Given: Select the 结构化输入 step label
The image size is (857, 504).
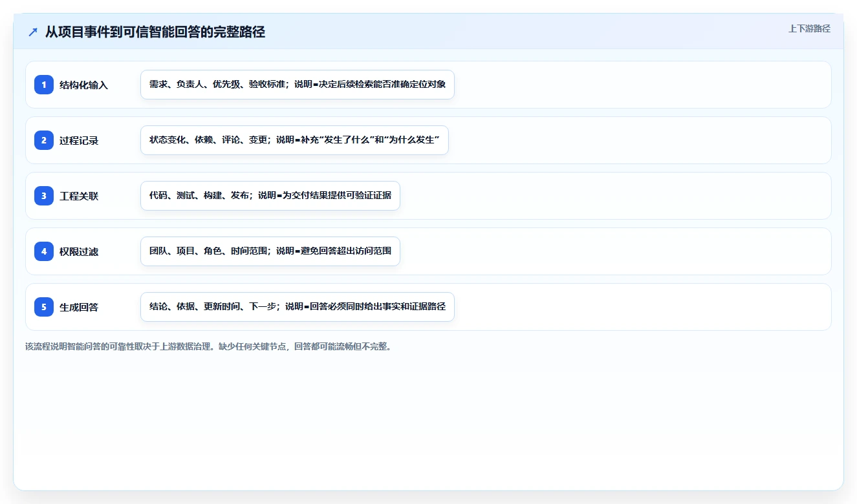Looking at the screenshot, I should coord(83,85).
